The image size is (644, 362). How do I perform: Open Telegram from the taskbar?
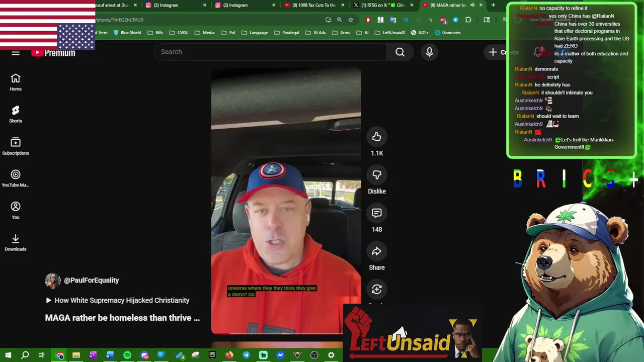click(246, 355)
